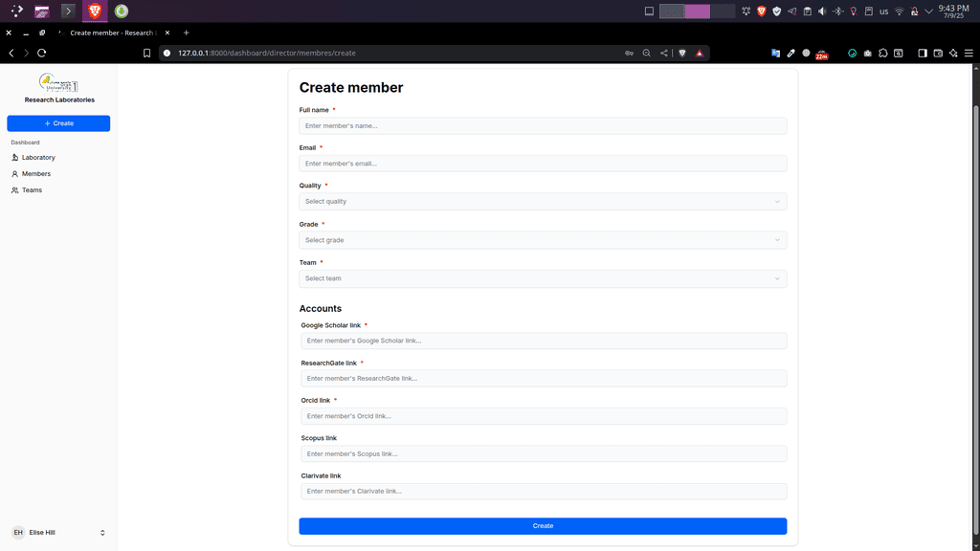Screen dimensions: 980x551
Task: Open the Select team dropdown
Action: (543, 278)
